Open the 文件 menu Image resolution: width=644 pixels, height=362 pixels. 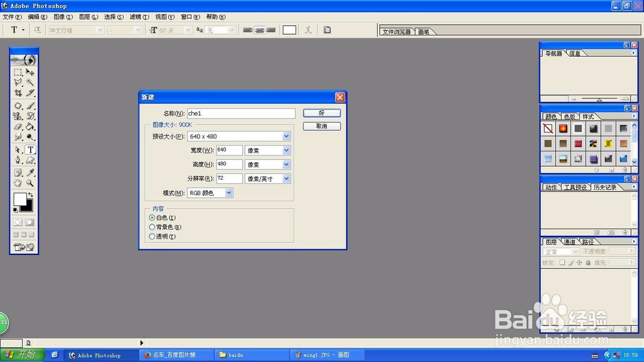(x=12, y=17)
